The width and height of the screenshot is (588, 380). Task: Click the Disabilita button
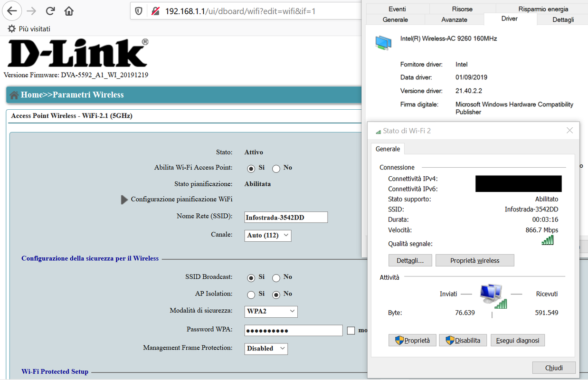[x=463, y=340]
